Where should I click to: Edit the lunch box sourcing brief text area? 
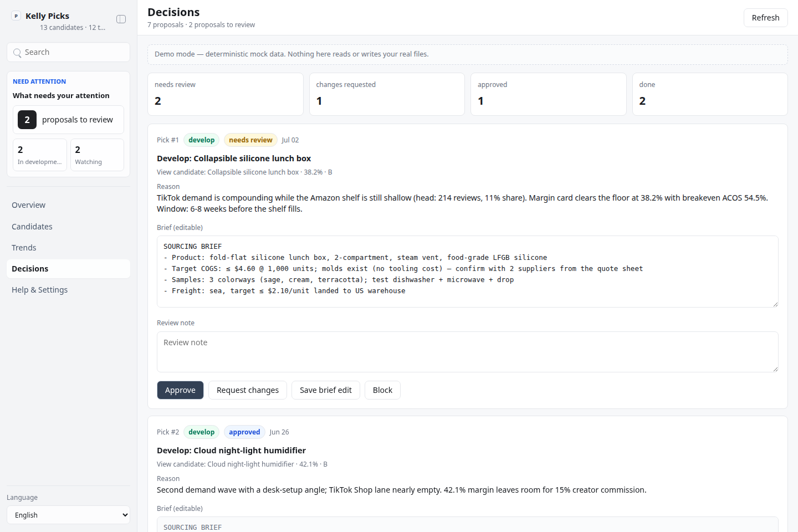(x=468, y=272)
